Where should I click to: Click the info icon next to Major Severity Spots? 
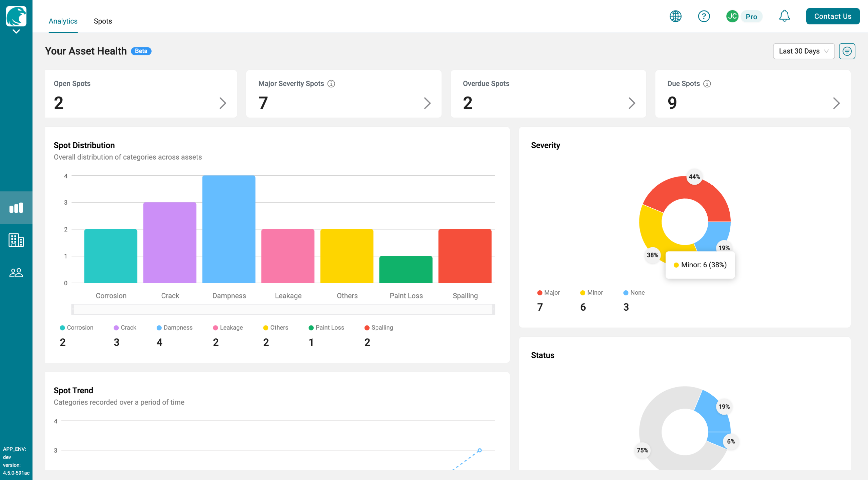[331, 84]
